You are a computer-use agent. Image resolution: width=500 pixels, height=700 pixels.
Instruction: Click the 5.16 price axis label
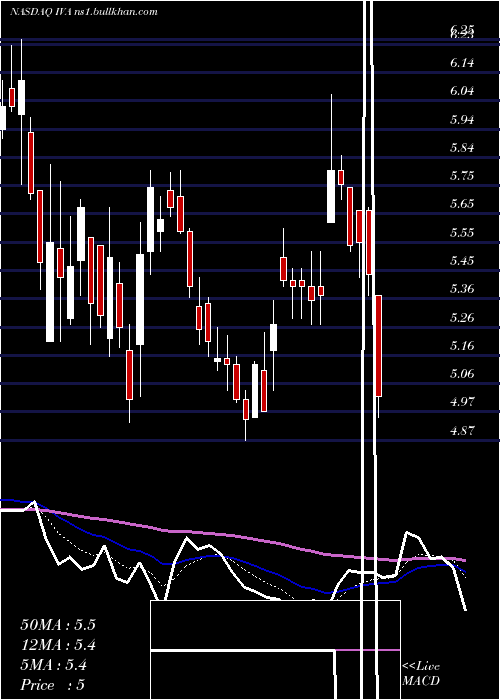pyautogui.click(x=462, y=346)
